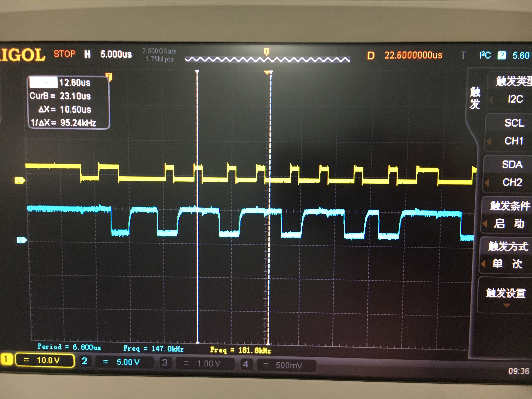Click the trigger T marker above waveform overview
This screenshot has width=532, height=399.
[x=267, y=51]
